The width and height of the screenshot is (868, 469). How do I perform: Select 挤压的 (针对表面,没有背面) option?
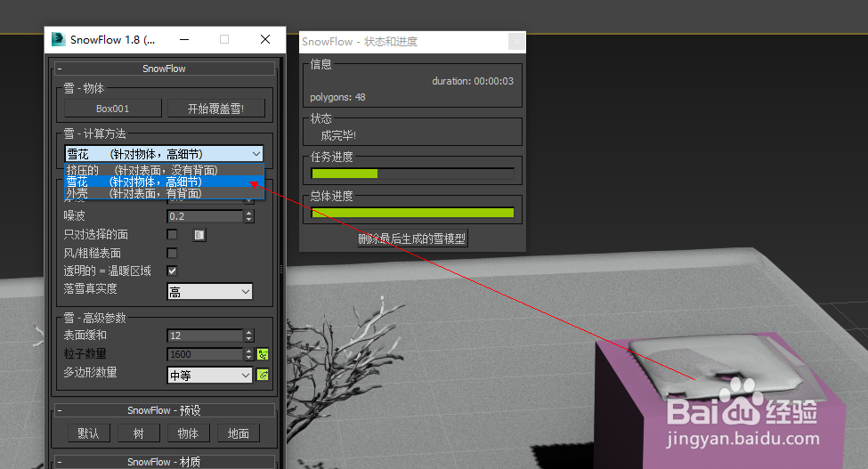click(164, 170)
